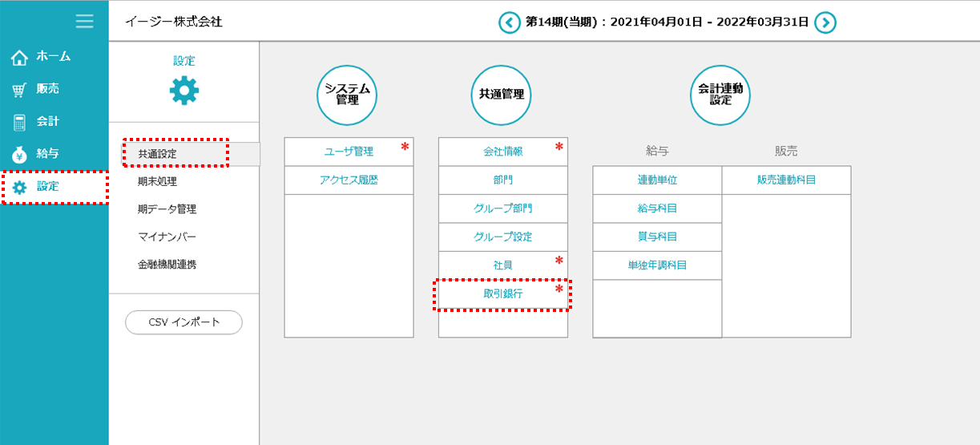The height and width of the screenshot is (445, 980).
Task: Click the shopping cart 販売 icon
Action: pos(19,90)
